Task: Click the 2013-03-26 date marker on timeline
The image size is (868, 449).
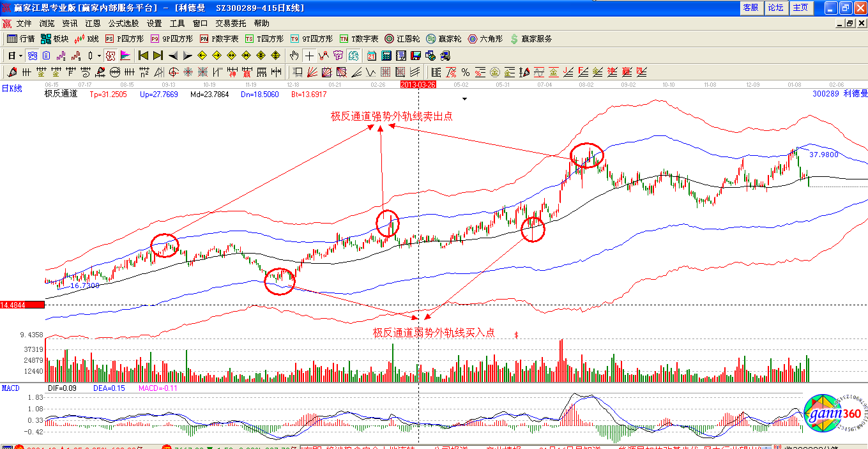Action: tap(418, 84)
